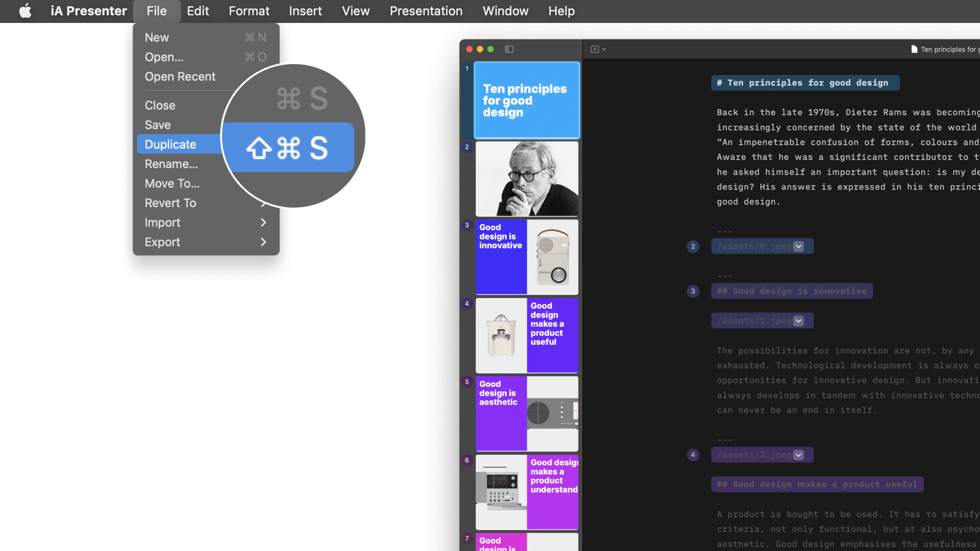Click editor slide marker number 4
The image size is (980, 551).
(693, 455)
